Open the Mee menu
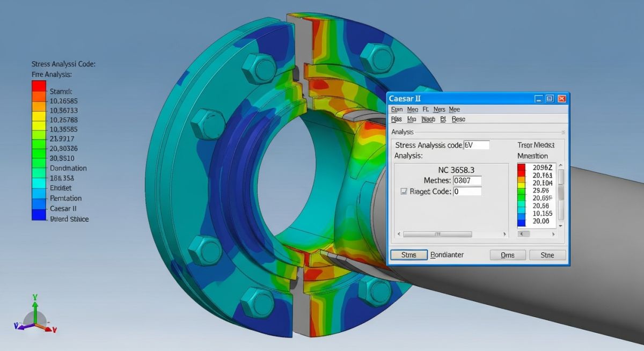The height and width of the screenshot is (351, 644). tap(454, 109)
